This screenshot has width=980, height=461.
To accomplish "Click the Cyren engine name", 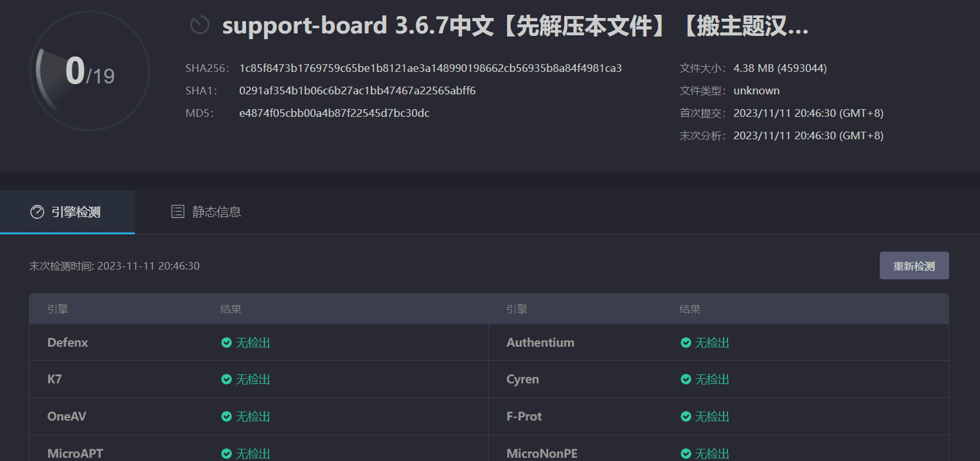I will click(522, 379).
